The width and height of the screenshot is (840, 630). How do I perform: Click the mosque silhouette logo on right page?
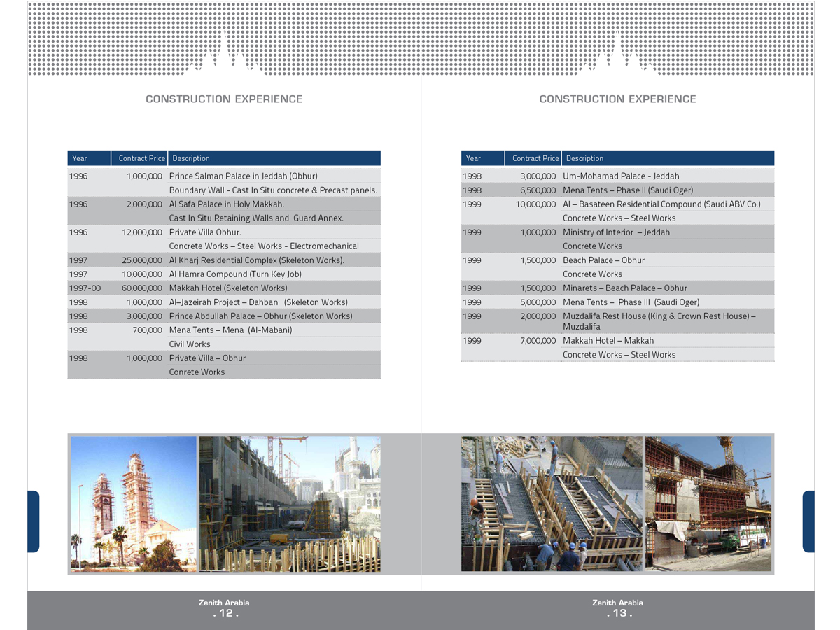pyautogui.click(x=617, y=55)
